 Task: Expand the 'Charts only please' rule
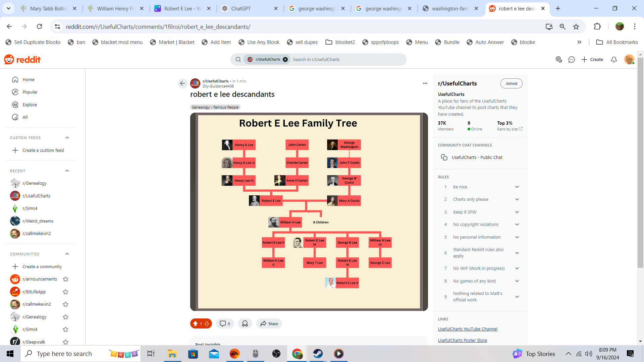[x=517, y=199]
